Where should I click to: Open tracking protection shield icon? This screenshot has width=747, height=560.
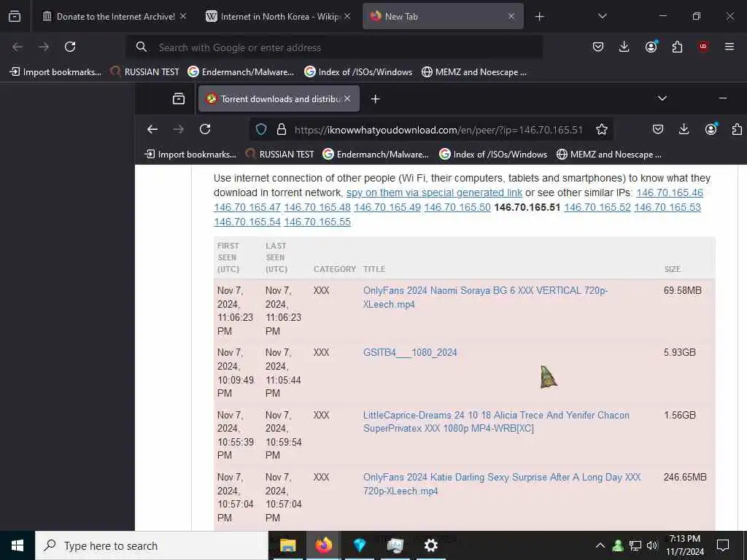coord(261,130)
